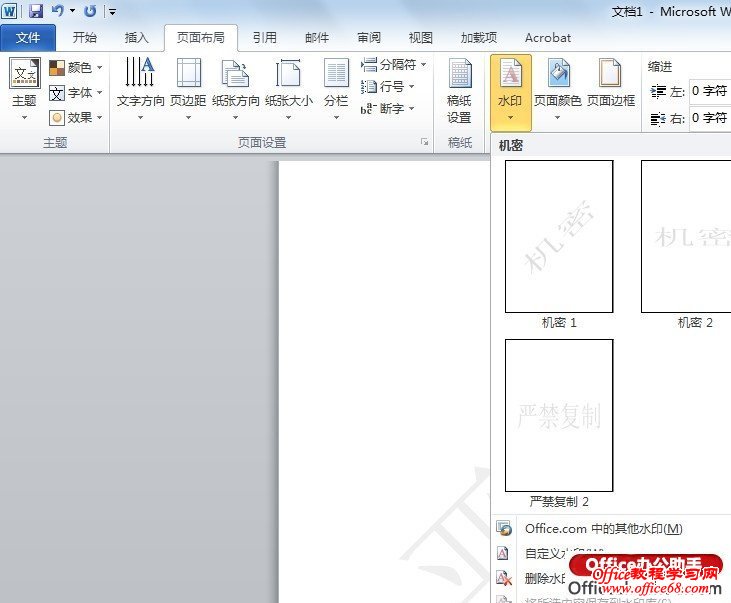Select the 自定义水印 (Custom Watermark) menu item
Screen dimensions: 731x603
611,554
